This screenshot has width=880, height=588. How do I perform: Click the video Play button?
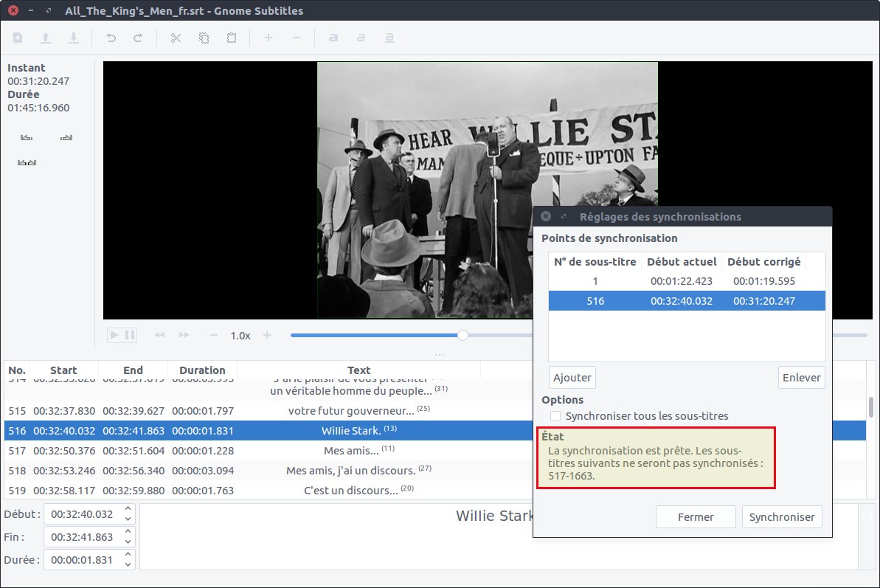(x=114, y=335)
